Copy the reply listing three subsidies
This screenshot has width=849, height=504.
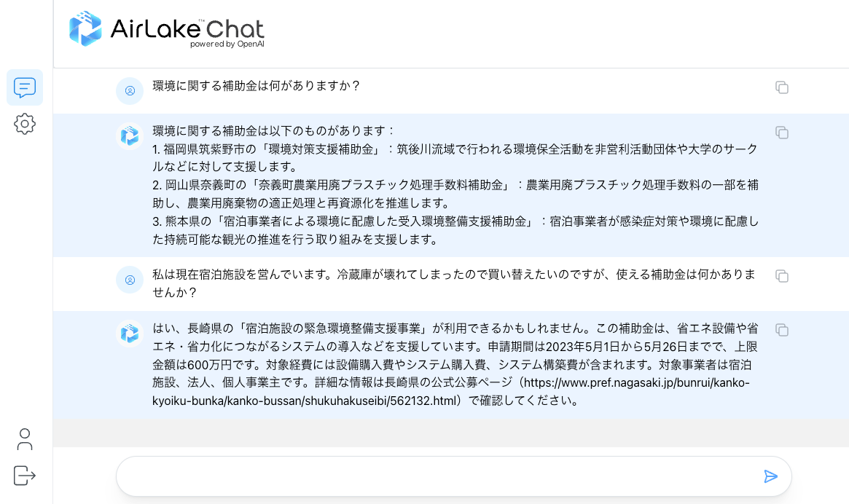coord(782,133)
